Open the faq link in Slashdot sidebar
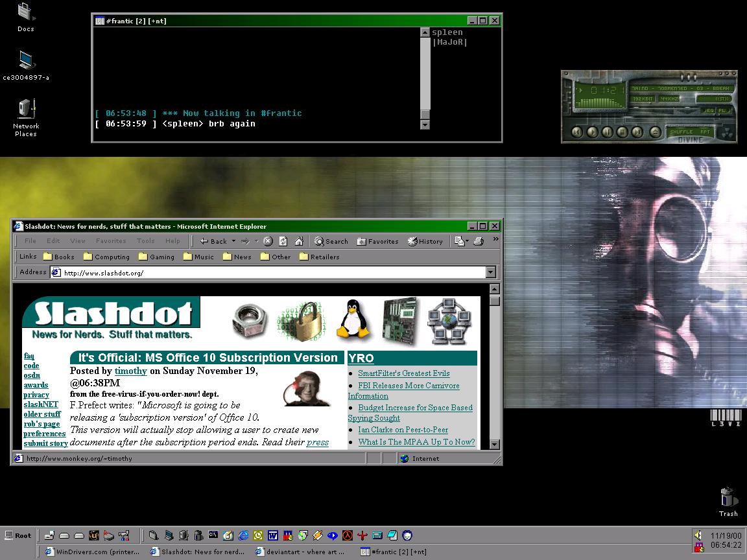 pyautogui.click(x=29, y=356)
